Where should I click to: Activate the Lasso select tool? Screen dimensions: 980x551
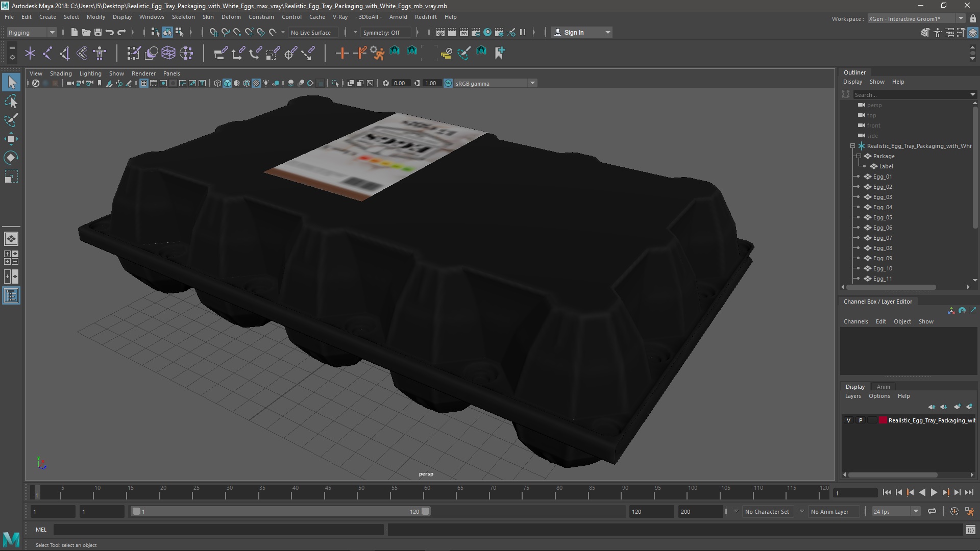tap(11, 102)
